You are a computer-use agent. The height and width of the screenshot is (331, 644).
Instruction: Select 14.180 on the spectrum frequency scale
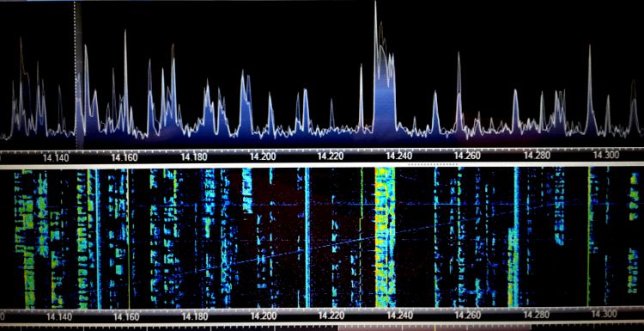pyautogui.click(x=193, y=156)
